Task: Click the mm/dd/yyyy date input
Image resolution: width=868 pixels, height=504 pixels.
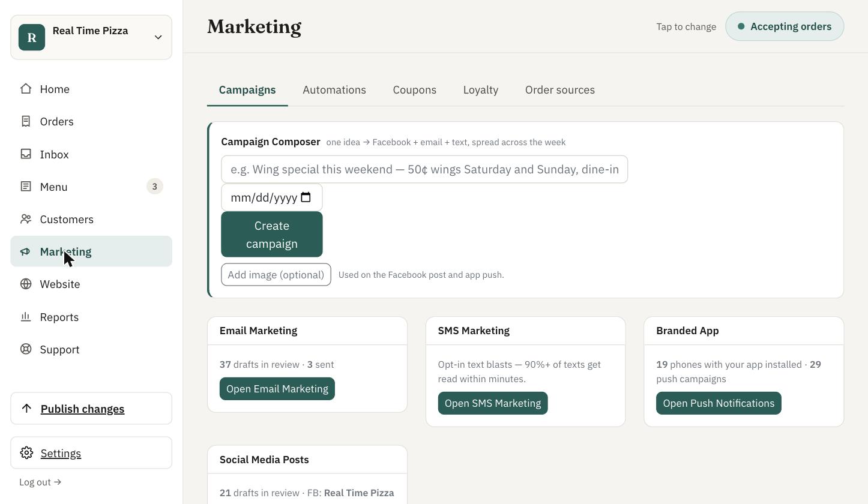Action: [x=272, y=197]
